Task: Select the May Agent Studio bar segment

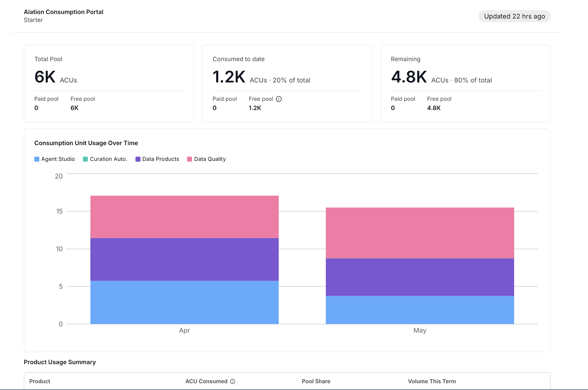Action: [420, 310]
